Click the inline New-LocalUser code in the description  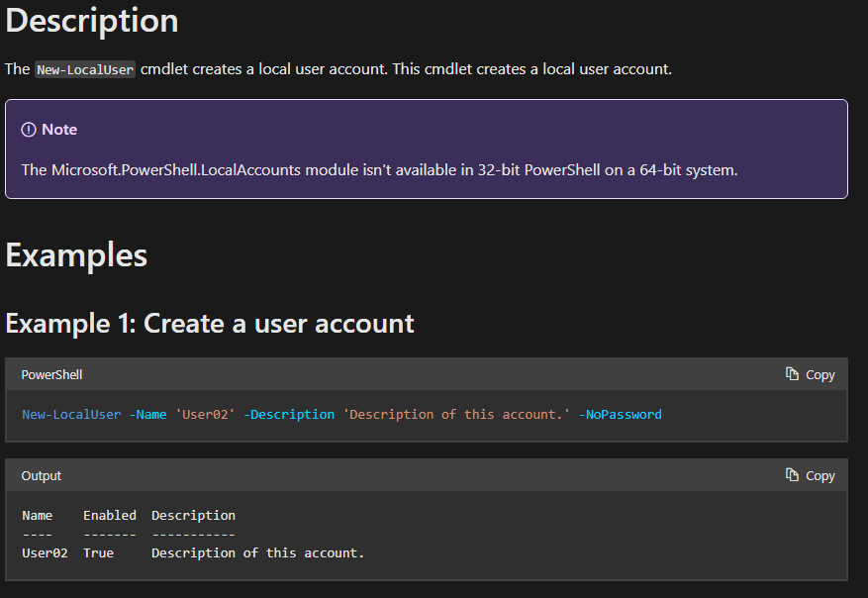pyautogui.click(x=85, y=69)
